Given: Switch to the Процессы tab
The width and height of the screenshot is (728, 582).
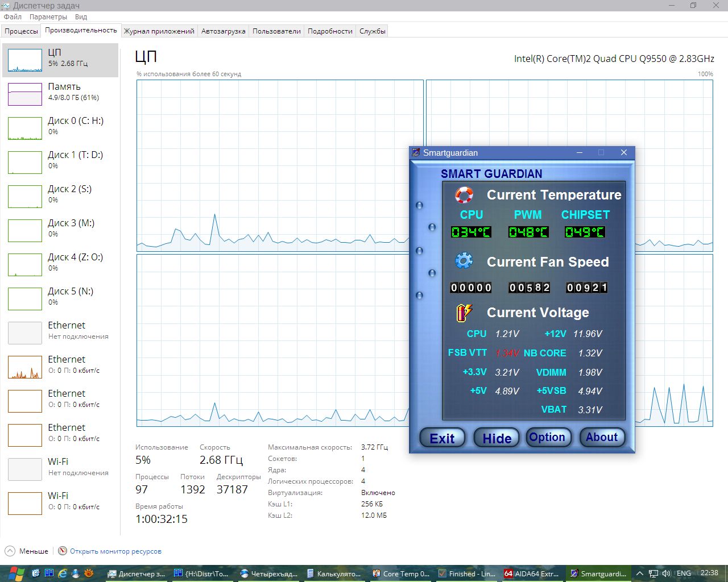Looking at the screenshot, I should click(x=21, y=31).
